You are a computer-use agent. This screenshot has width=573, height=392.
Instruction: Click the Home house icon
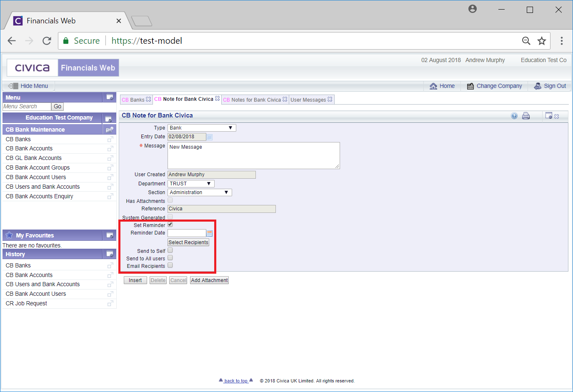pos(433,86)
